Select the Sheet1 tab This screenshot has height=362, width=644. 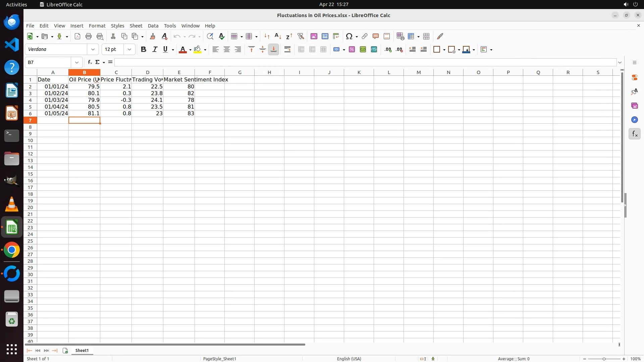pos(82,350)
